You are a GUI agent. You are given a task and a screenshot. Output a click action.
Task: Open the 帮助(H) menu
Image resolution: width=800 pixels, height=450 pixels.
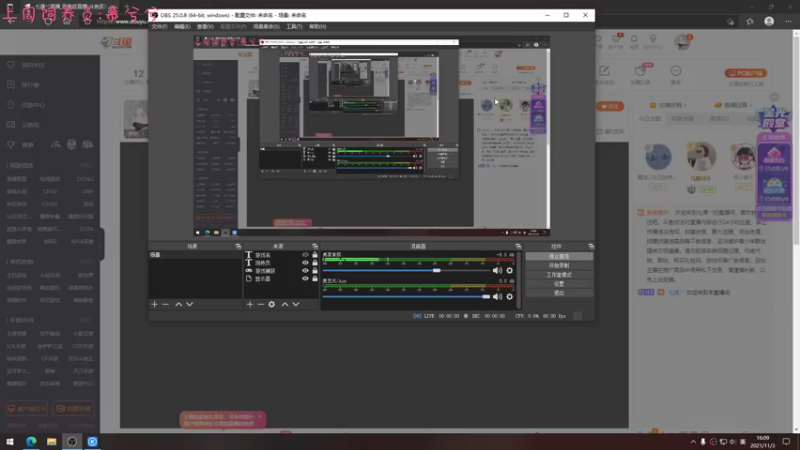[x=317, y=27]
